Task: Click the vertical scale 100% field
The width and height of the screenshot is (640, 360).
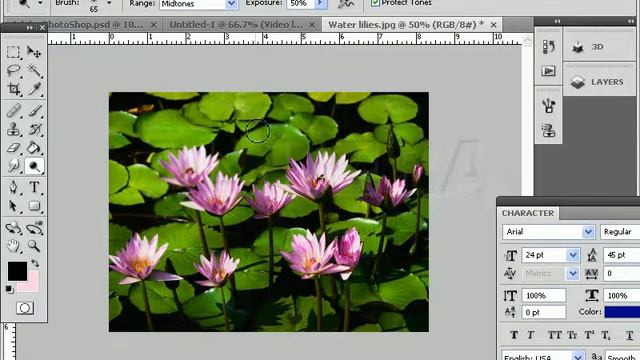Action: (544, 296)
